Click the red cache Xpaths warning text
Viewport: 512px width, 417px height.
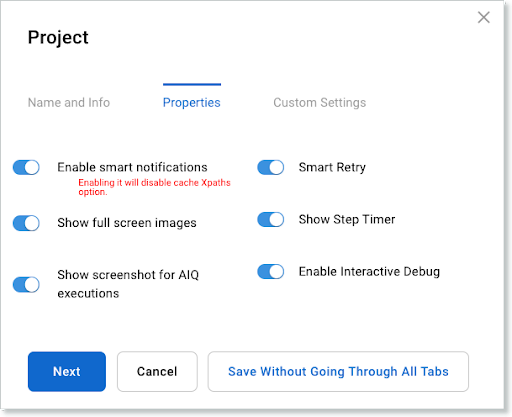pos(154,187)
